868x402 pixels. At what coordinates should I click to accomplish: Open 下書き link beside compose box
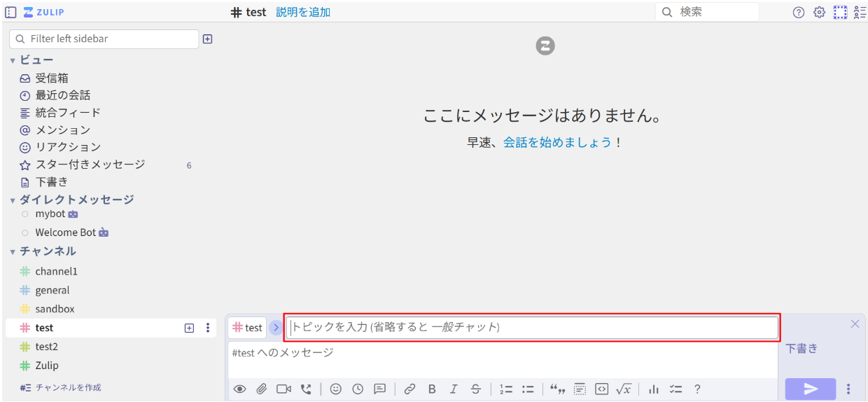pyautogui.click(x=801, y=348)
